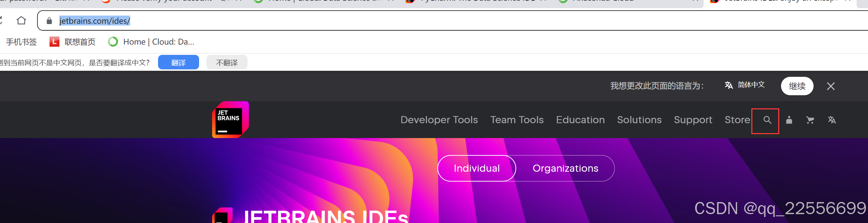868x223 pixels.
Task: Open the shopping cart icon
Action: coord(810,120)
